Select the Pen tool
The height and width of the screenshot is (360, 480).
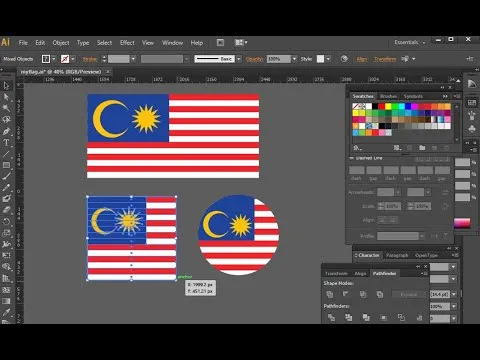point(6,131)
